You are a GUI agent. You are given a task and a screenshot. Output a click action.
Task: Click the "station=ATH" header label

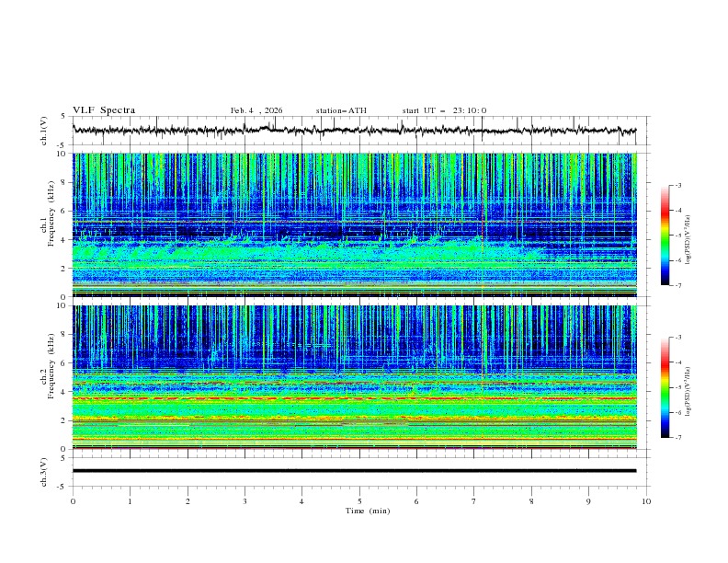[x=341, y=110]
